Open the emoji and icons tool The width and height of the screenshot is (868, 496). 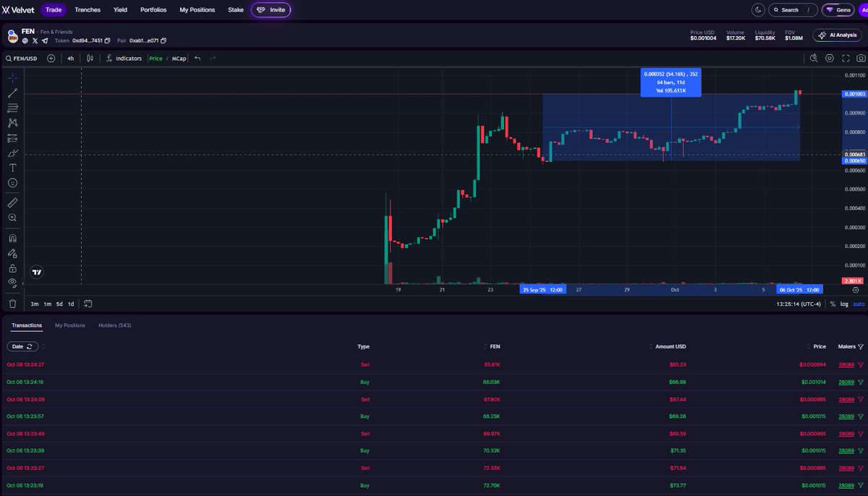[x=12, y=183]
